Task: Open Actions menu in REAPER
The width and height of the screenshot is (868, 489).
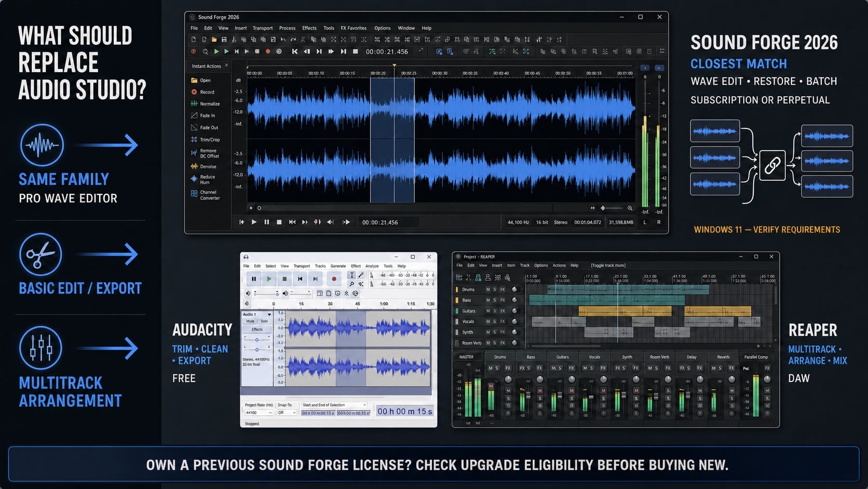Action: [559, 265]
